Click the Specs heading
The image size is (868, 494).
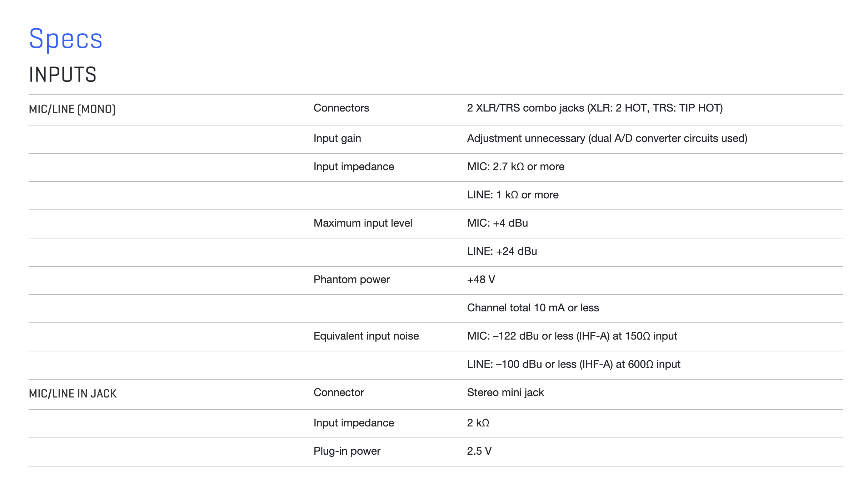pos(66,39)
